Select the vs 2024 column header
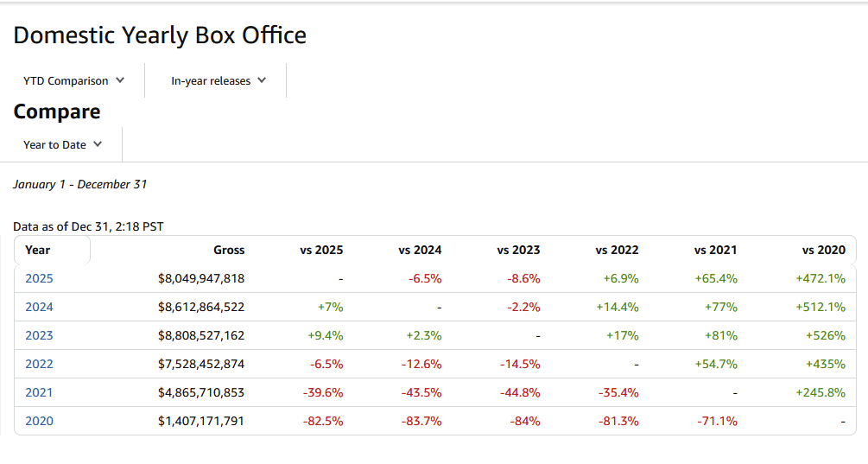The width and height of the screenshot is (868, 464). pyautogui.click(x=420, y=250)
